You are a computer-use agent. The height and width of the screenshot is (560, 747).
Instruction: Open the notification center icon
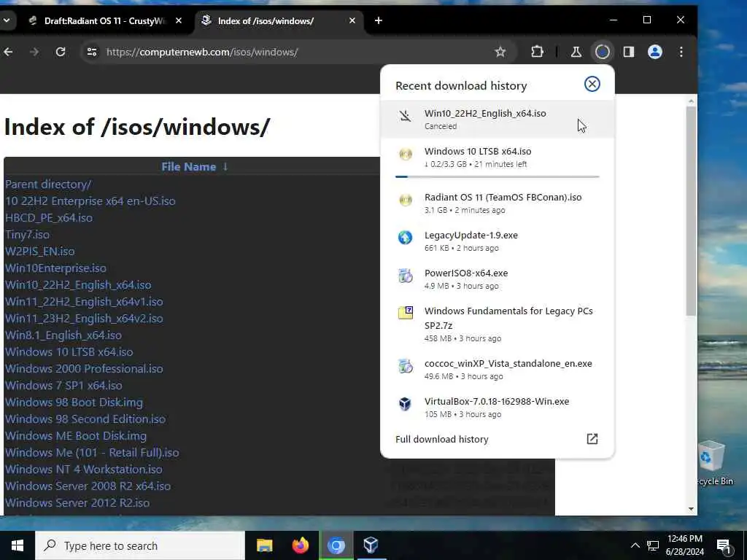tap(724, 547)
